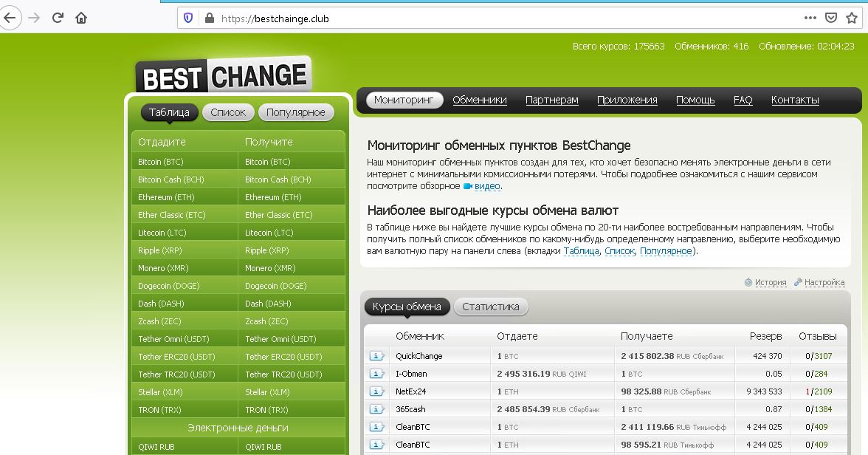Select Bitcoin (BTC) in Получите column
The width and height of the screenshot is (868, 455).
pyautogui.click(x=292, y=162)
